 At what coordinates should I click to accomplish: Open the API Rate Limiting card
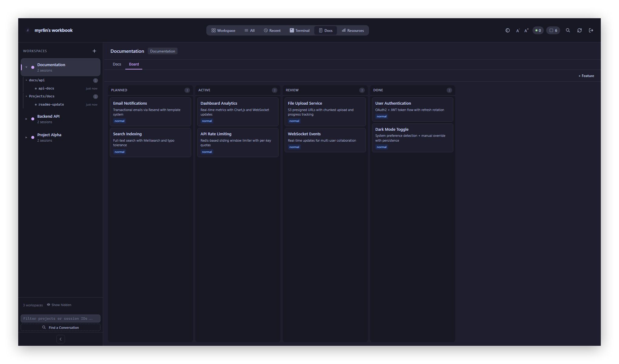[x=238, y=143]
